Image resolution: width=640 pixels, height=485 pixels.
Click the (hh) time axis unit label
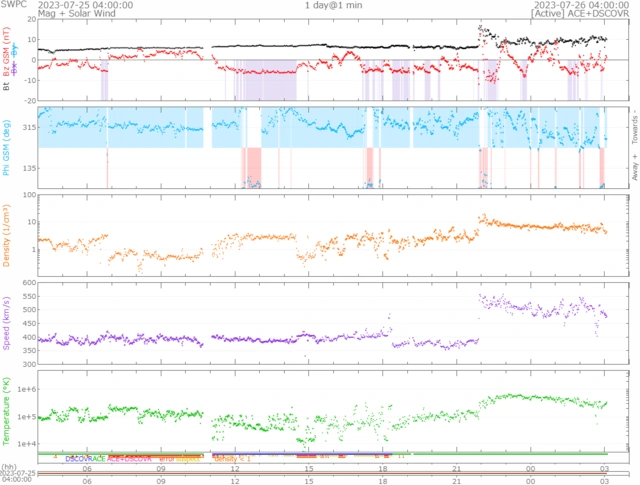(9, 467)
